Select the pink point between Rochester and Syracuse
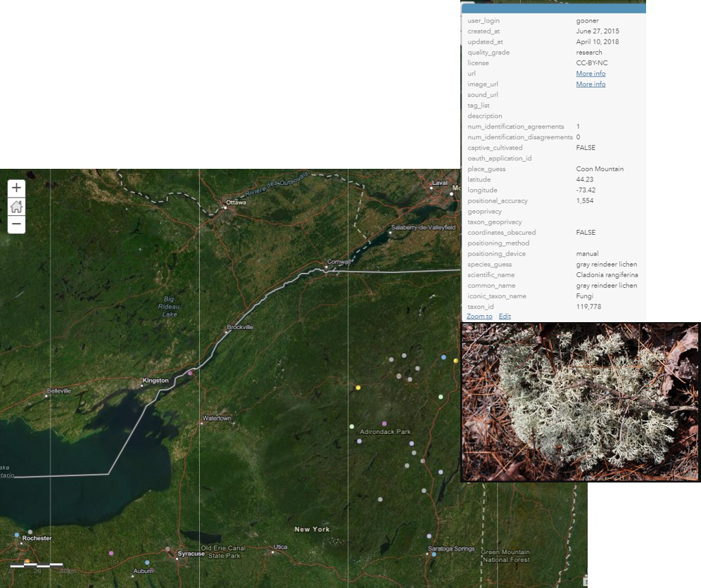This screenshot has height=588, width=701. point(111,554)
